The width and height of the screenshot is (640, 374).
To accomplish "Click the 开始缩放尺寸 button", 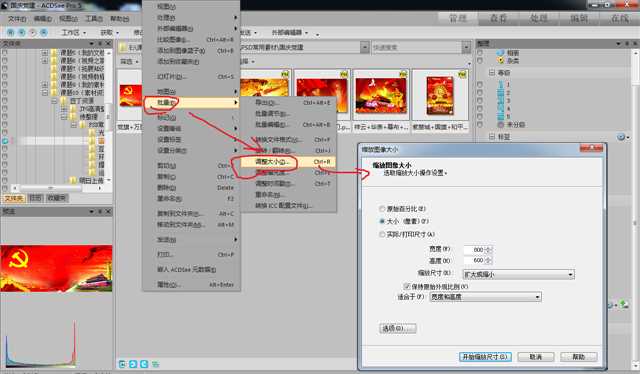I will click(x=485, y=356).
